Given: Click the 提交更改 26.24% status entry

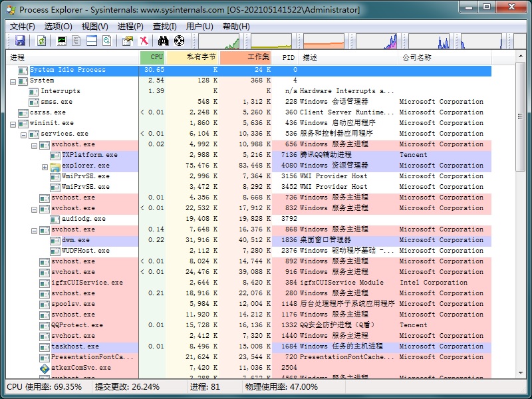Looking at the screenshot, I should (x=127, y=387).
